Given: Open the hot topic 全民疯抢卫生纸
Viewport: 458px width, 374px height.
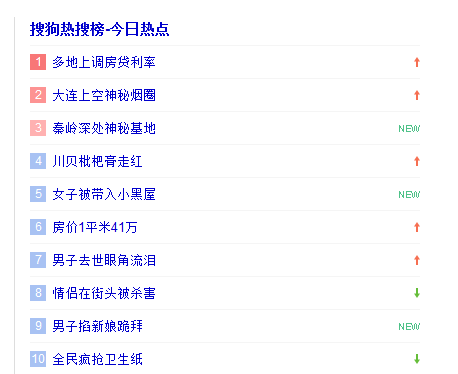Looking at the screenshot, I should coord(97,359).
